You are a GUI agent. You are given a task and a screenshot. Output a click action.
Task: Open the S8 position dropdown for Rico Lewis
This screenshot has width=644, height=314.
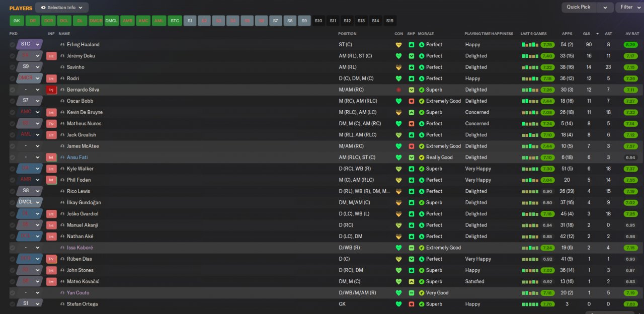coord(29,191)
